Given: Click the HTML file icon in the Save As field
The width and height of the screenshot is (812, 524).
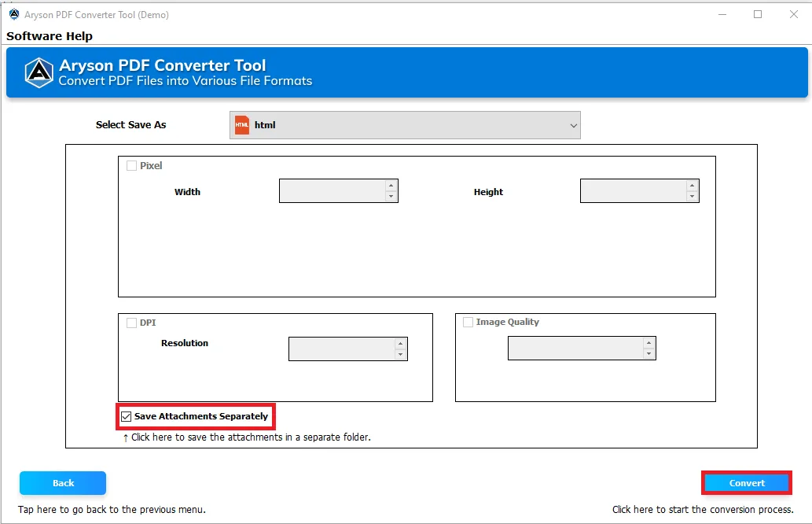Looking at the screenshot, I should [x=242, y=125].
